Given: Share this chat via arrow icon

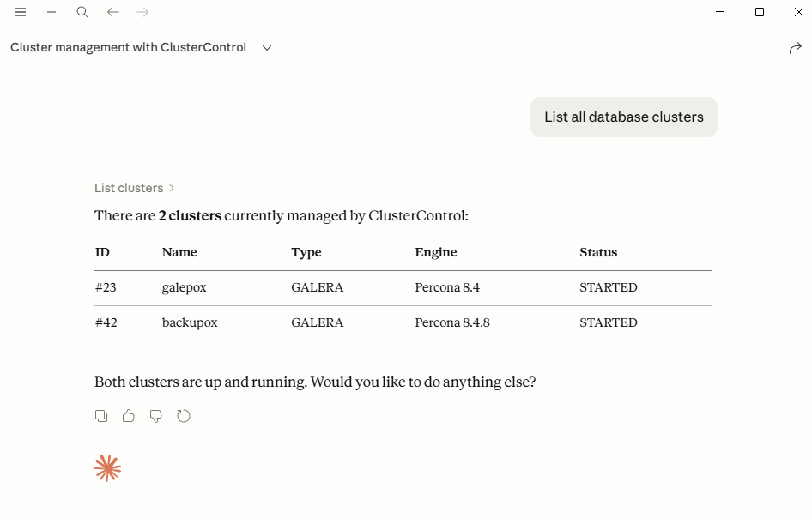Looking at the screenshot, I should (x=796, y=48).
